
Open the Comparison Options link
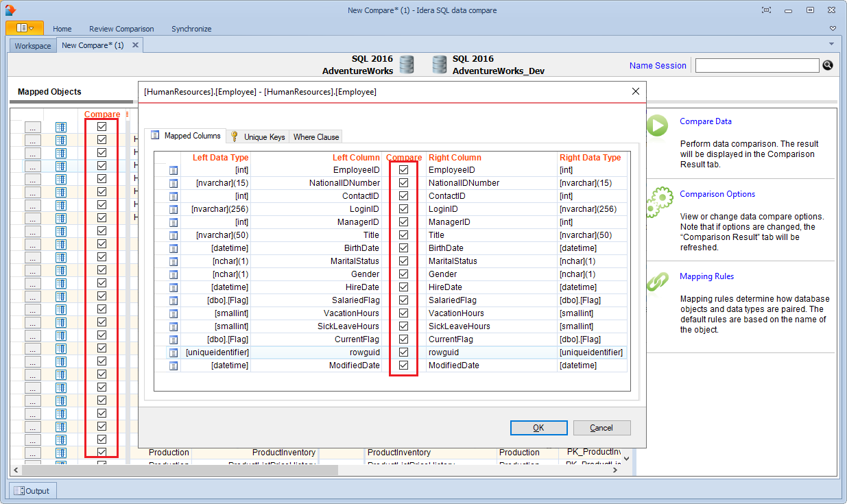tap(717, 194)
